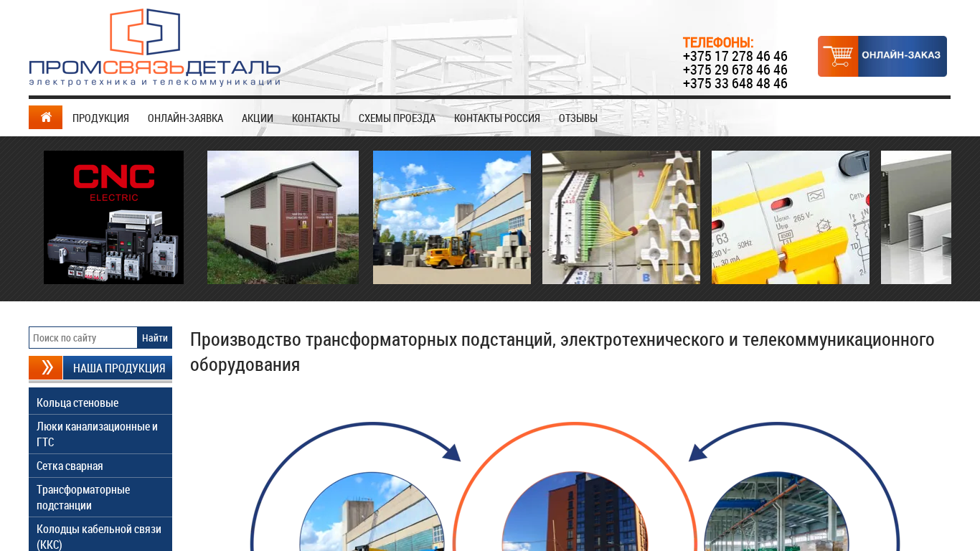Click the center circular building image
This screenshot has width=980, height=551.
(575, 512)
